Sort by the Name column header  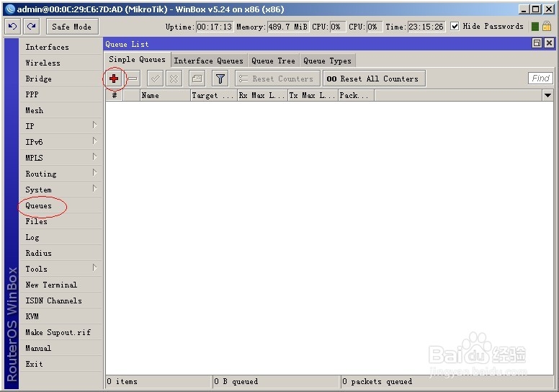coord(165,95)
